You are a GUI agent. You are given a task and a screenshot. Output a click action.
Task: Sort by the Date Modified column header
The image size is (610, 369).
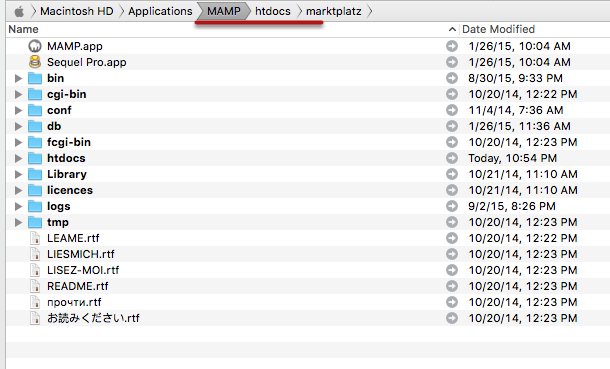point(498,29)
